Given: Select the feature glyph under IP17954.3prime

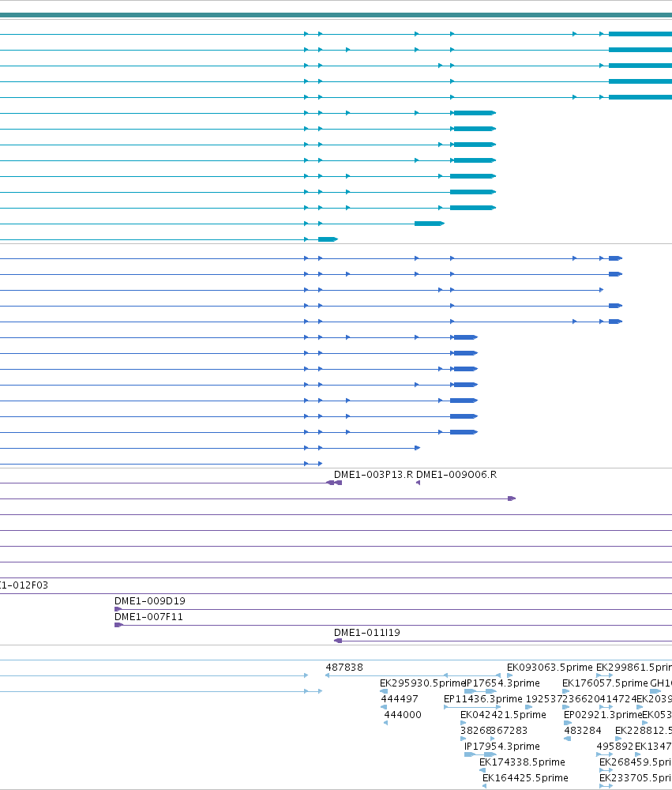Looking at the screenshot, I should tap(480, 754).
